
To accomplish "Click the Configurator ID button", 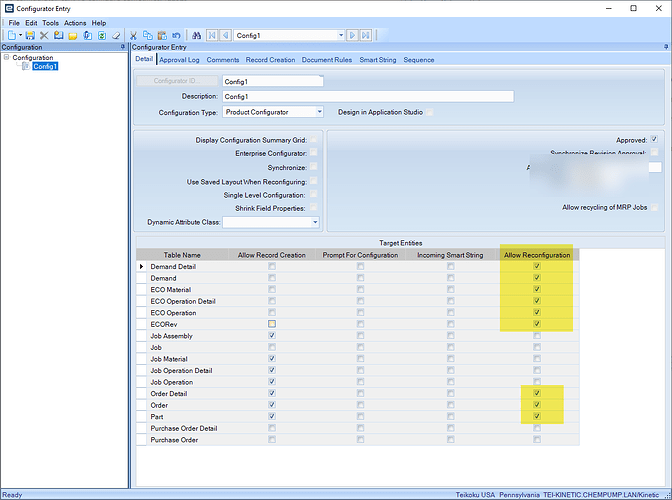I will click(x=177, y=81).
